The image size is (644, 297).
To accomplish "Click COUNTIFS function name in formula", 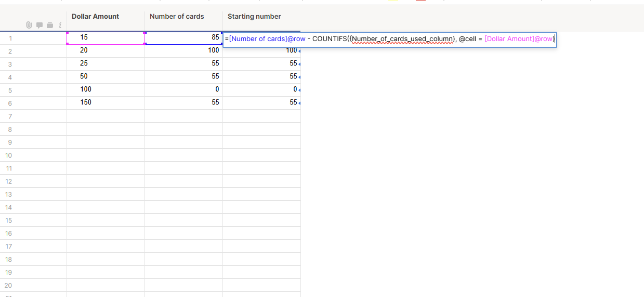I will click(329, 39).
